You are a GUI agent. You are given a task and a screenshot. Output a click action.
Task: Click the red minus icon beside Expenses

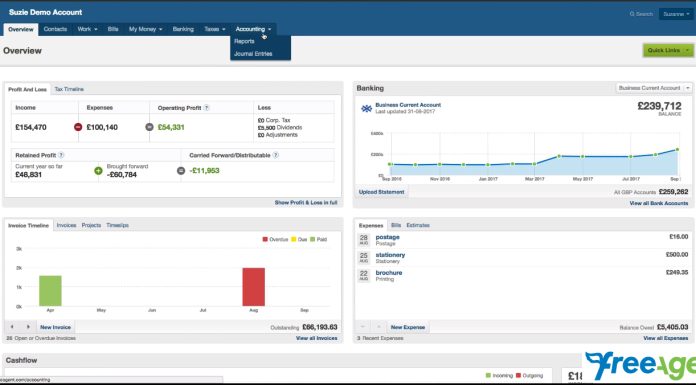coord(78,127)
